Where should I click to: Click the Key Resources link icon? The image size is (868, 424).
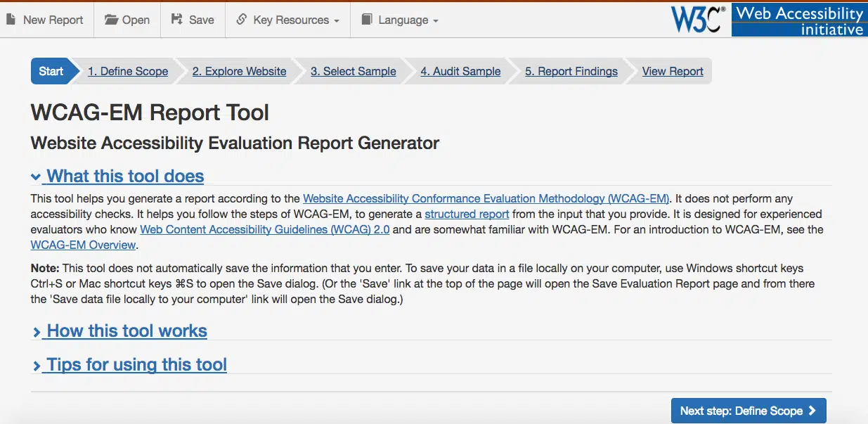241,20
